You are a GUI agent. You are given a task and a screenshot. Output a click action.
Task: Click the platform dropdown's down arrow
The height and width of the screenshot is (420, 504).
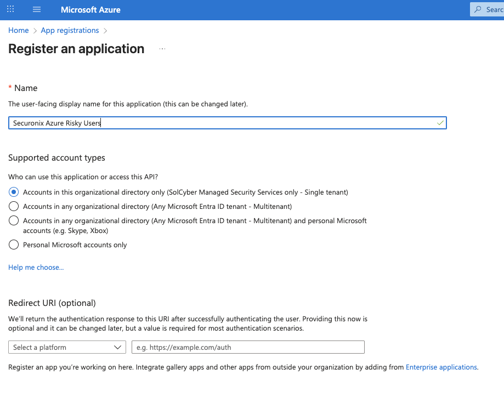click(x=117, y=347)
